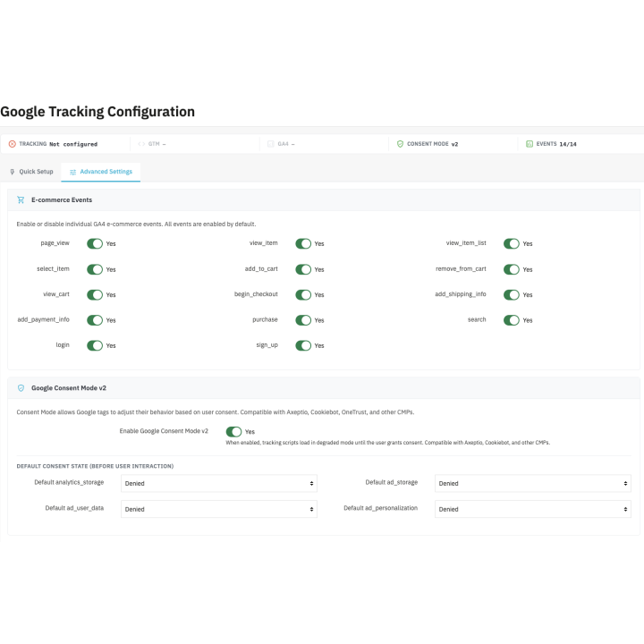Toggle the sign_up event switch

click(x=303, y=346)
